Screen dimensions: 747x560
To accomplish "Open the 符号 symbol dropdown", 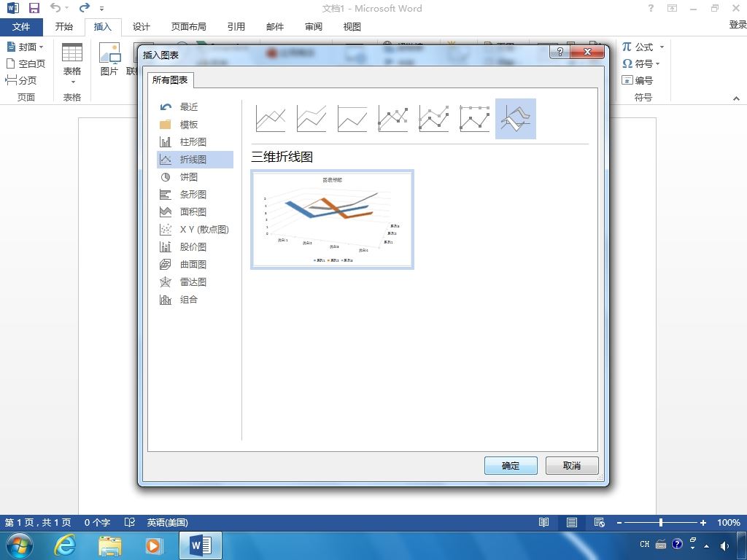I will 641,63.
